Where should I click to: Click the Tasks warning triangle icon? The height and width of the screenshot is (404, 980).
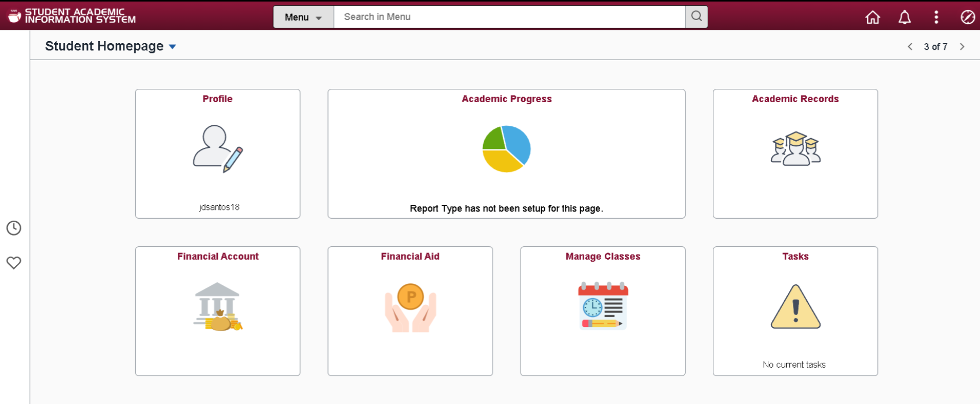coord(796,306)
